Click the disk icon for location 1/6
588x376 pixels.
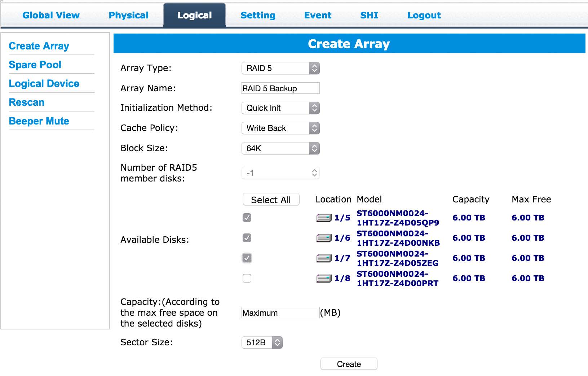[323, 238]
